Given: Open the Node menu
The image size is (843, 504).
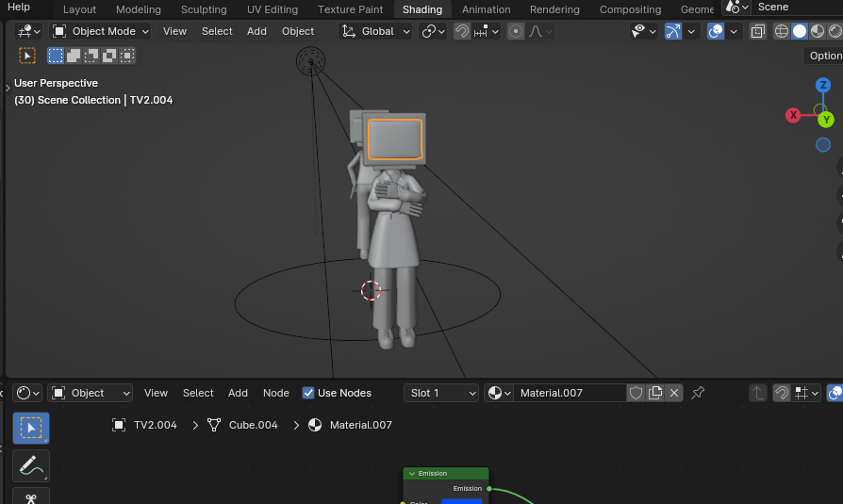Looking at the screenshot, I should 275,393.
